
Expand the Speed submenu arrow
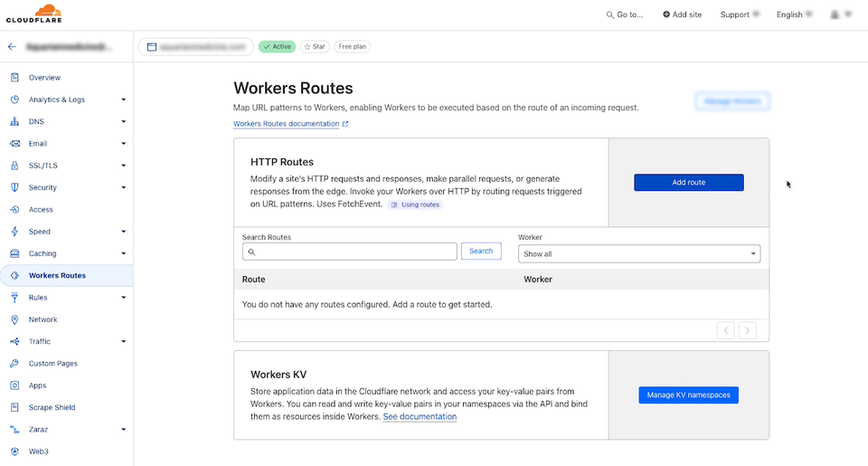click(x=124, y=232)
